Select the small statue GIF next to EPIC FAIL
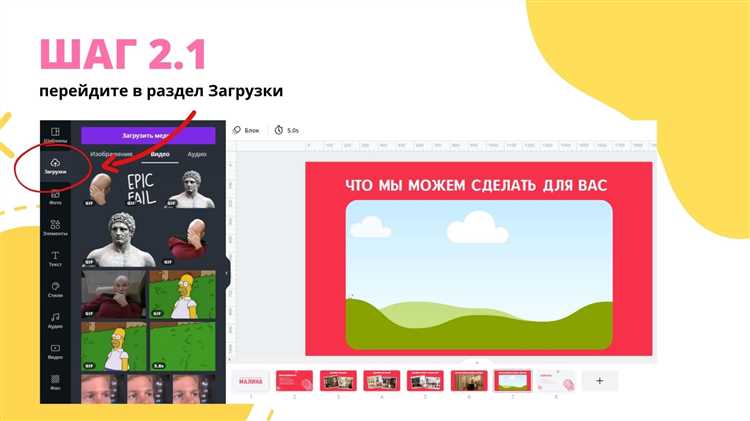This screenshot has height=421, width=750. pyautogui.click(x=192, y=189)
